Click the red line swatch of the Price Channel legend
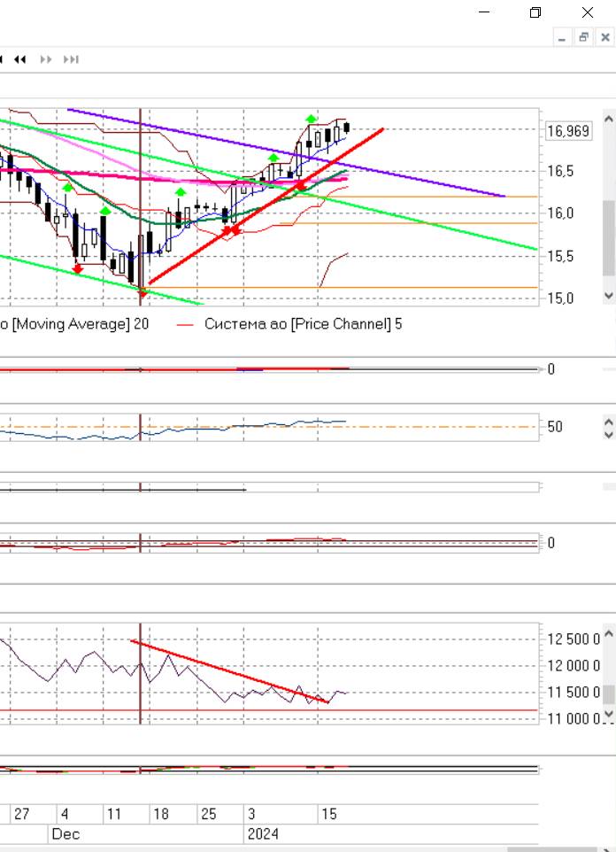 (185, 325)
